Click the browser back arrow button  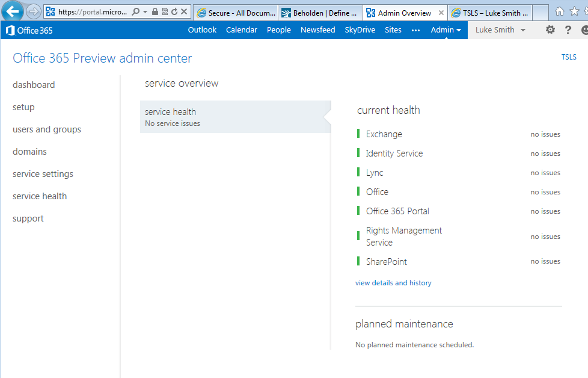pyautogui.click(x=13, y=11)
